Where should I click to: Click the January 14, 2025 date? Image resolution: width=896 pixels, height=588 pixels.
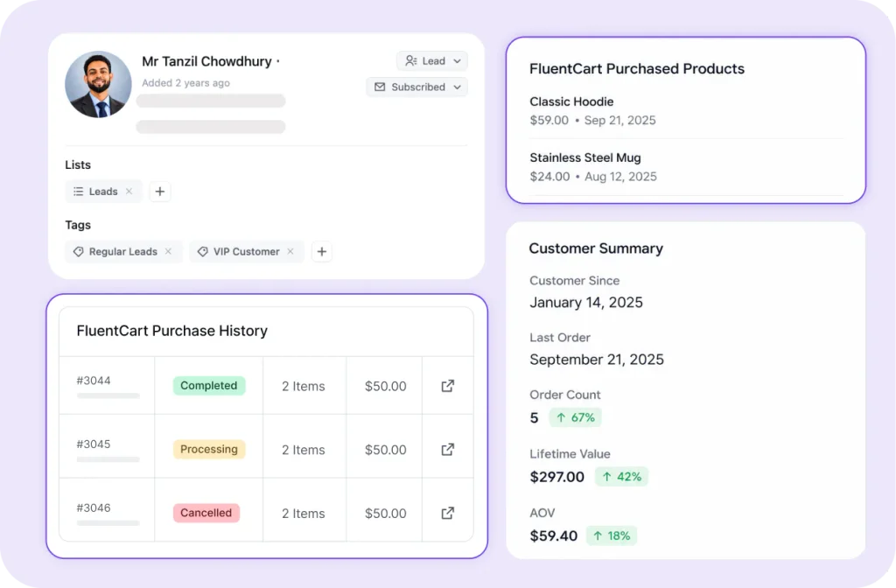(x=586, y=302)
